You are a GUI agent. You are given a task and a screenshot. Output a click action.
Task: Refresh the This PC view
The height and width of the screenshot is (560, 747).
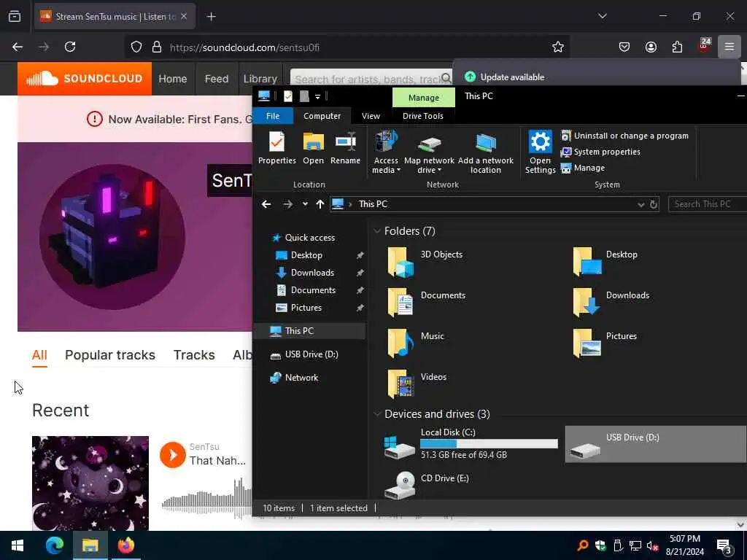(x=654, y=204)
